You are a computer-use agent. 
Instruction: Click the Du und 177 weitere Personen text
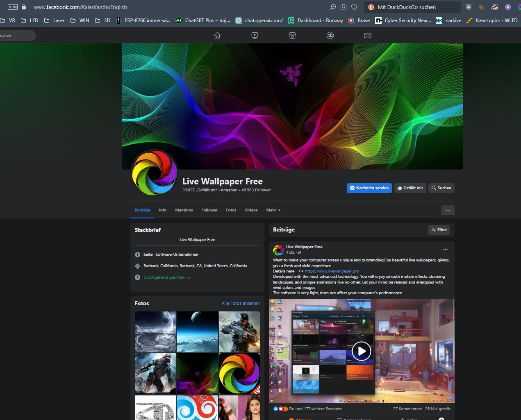coord(316,409)
